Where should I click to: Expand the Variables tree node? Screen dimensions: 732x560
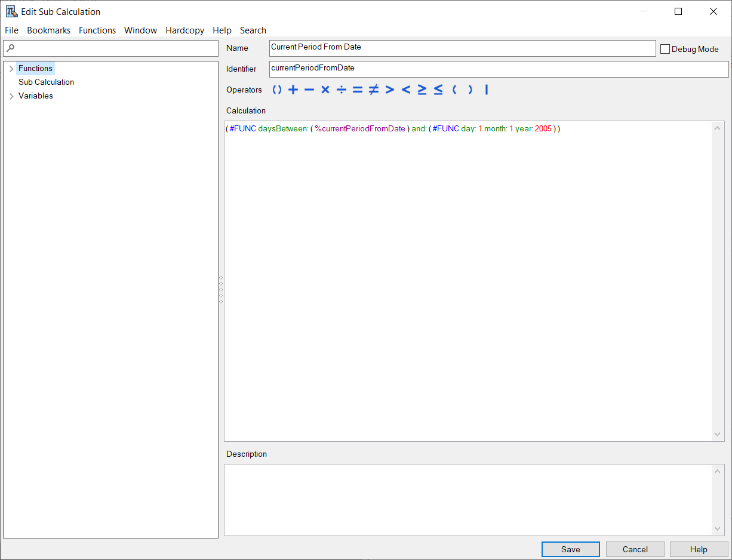pos(11,96)
